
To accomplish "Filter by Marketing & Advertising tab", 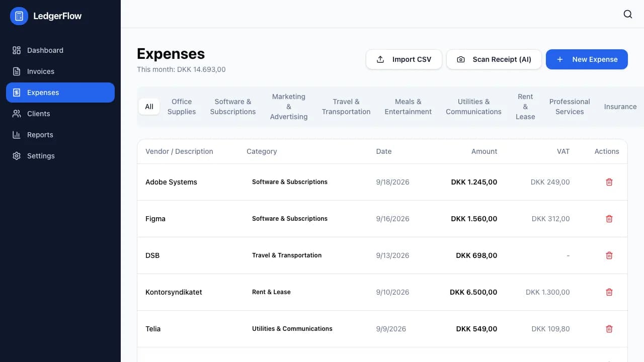I will (x=289, y=107).
